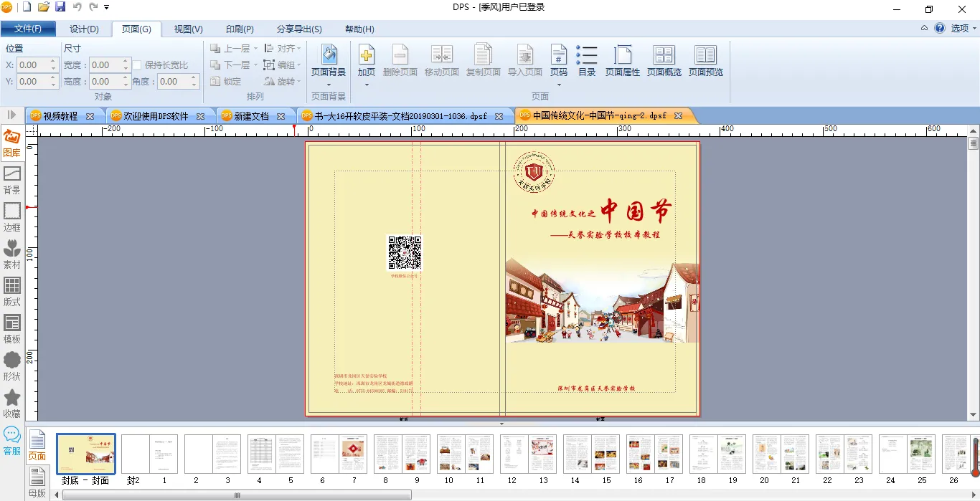Open 页面属性 page properties
Screen dimensions: 980x501
pyautogui.click(x=622, y=56)
